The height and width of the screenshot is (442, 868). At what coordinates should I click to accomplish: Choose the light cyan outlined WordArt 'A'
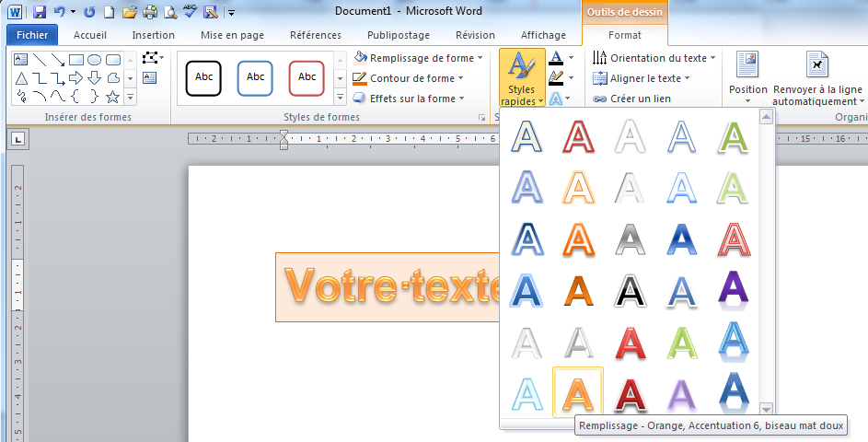point(527,392)
